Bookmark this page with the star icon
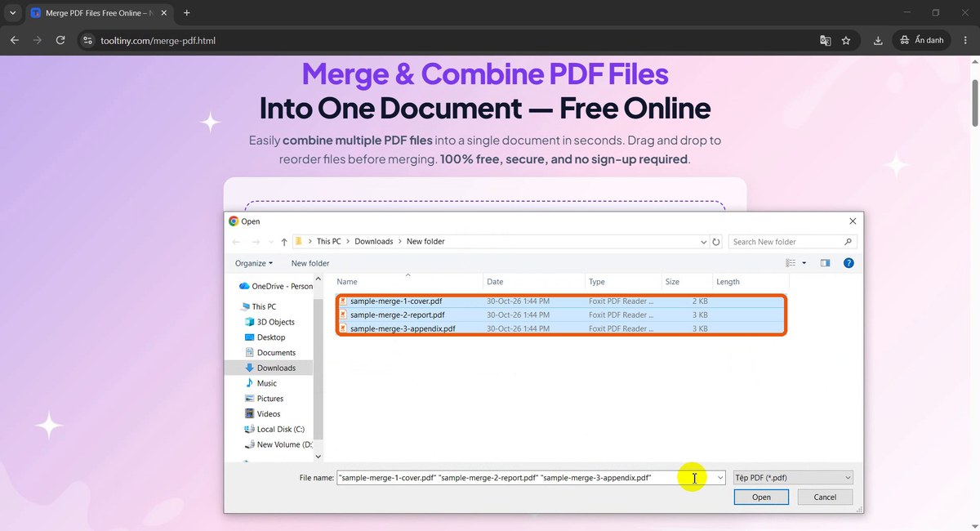The image size is (980, 531). (x=846, y=40)
